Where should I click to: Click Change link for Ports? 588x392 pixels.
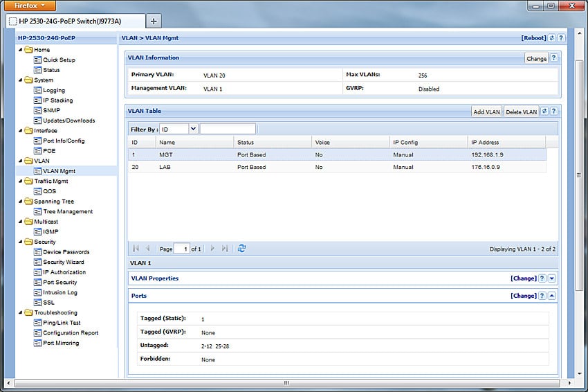(524, 296)
